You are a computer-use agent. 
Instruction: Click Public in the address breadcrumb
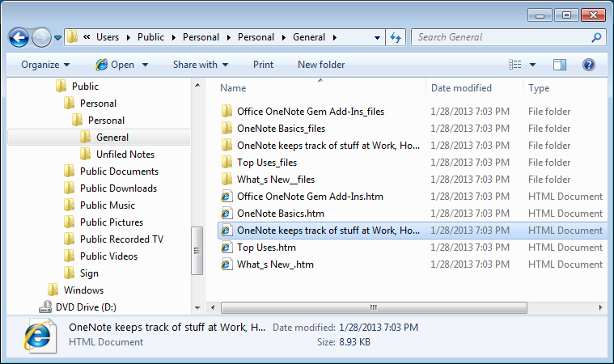pos(150,37)
